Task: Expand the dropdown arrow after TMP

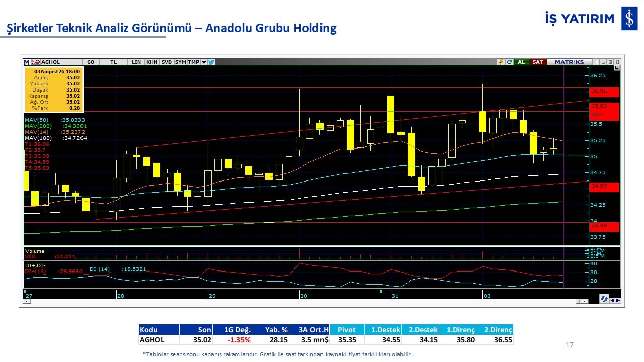Action: pyautogui.click(x=204, y=62)
